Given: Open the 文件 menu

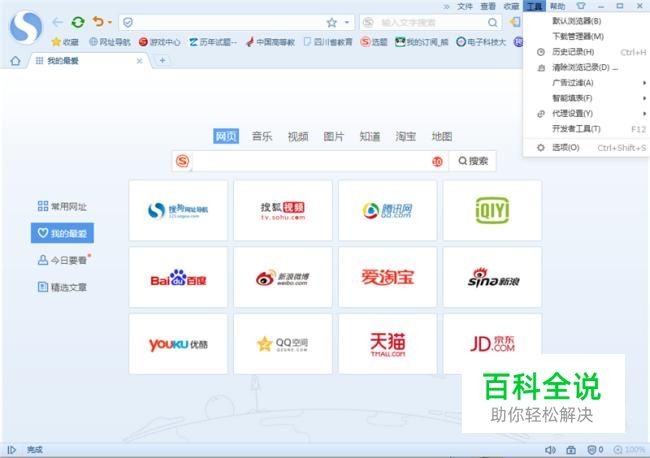Looking at the screenshot, I should (x=465, y=6).
